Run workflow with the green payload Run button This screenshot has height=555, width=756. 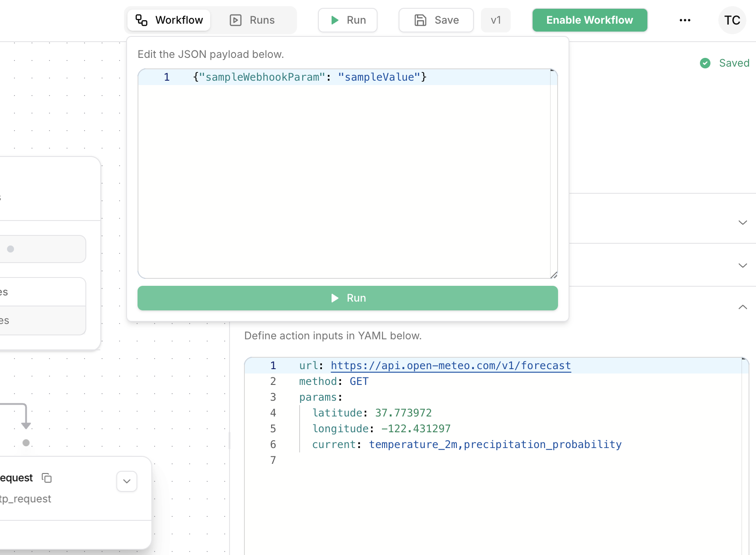pos(348,298)
